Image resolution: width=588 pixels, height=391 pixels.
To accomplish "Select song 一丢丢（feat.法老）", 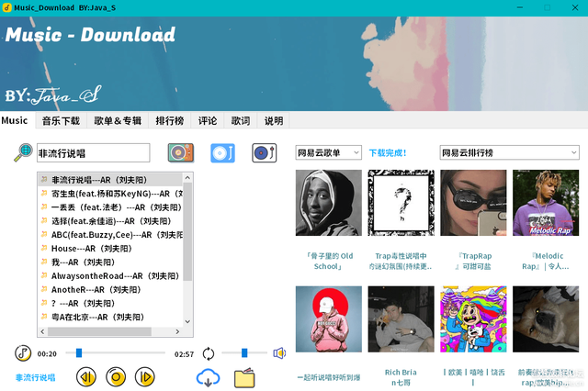I will pyautogui.click(x=110, y=207).
